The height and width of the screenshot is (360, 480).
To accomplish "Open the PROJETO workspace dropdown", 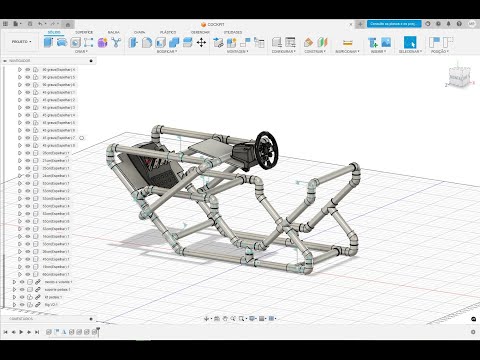I will point(21,42).
